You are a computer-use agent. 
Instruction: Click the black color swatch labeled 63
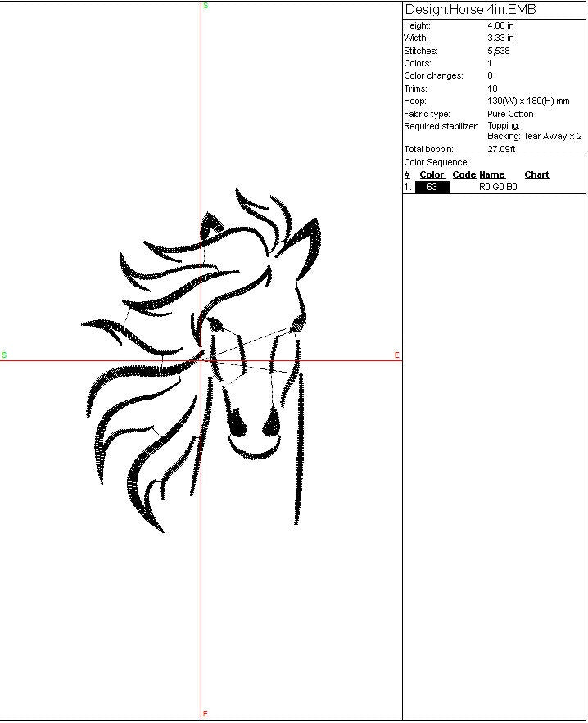coord(432,188)
